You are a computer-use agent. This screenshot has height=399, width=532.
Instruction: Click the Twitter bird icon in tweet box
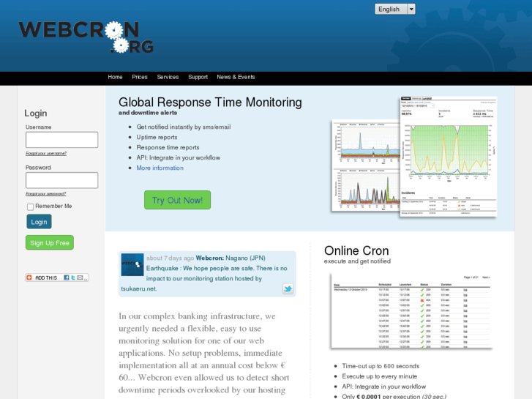288,288
